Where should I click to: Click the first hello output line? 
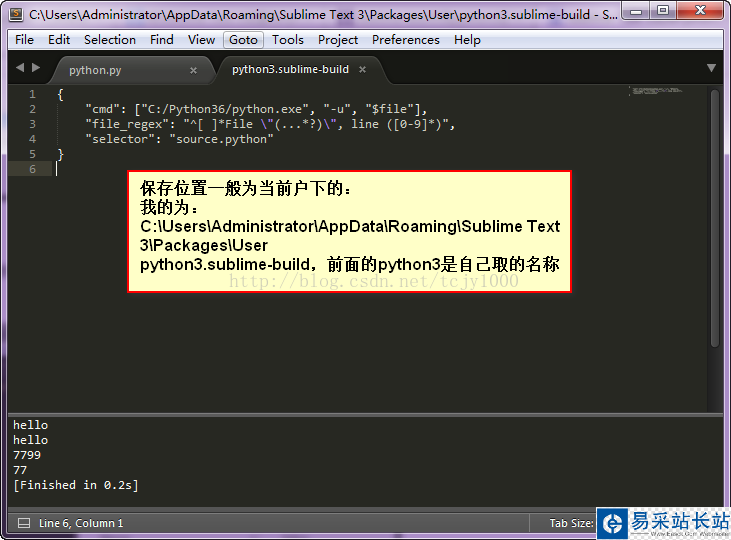30,425
